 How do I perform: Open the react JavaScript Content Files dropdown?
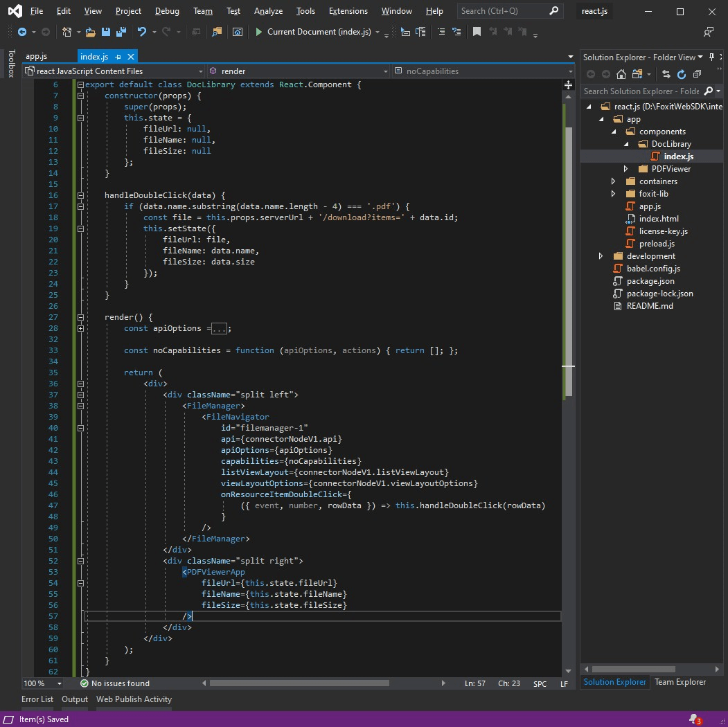[x=201, y=71]
